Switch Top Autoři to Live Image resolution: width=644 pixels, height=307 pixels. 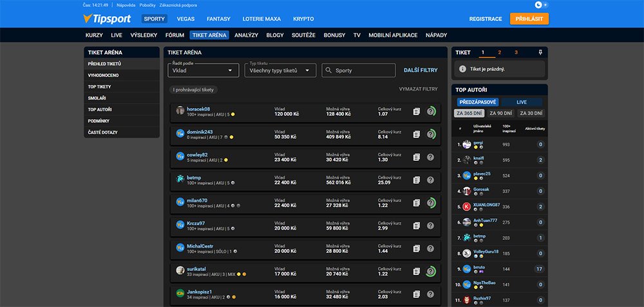tap(522, 102)
